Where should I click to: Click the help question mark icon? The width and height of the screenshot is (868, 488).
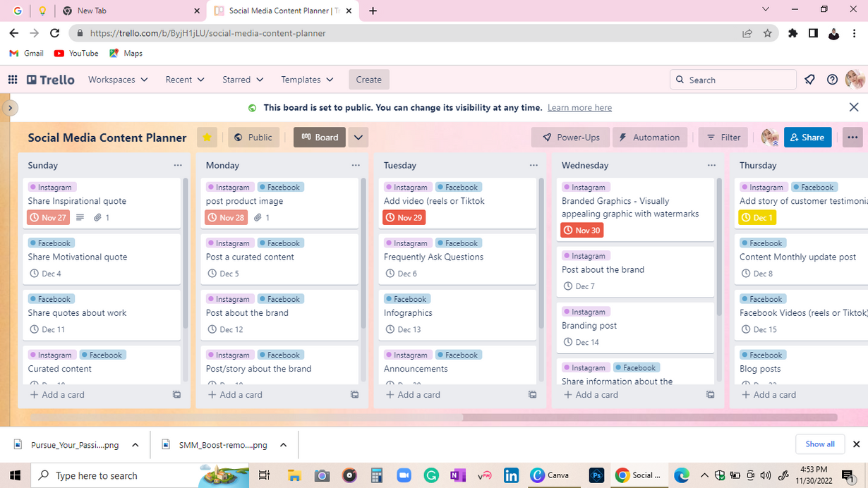click(x=832, y=80)
